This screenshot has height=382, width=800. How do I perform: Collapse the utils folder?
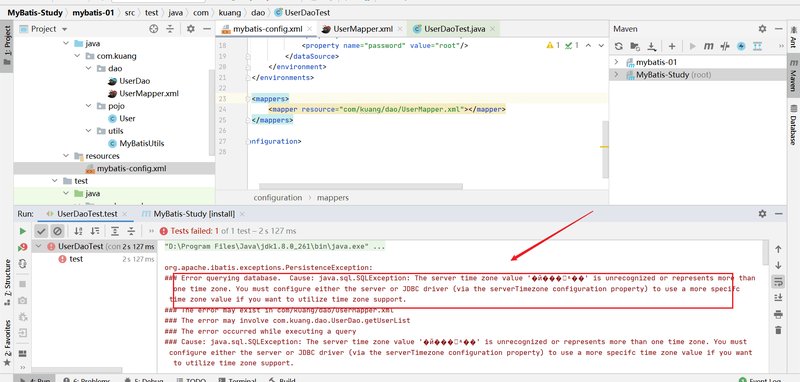pyautogui.click(x=89, y=131)
